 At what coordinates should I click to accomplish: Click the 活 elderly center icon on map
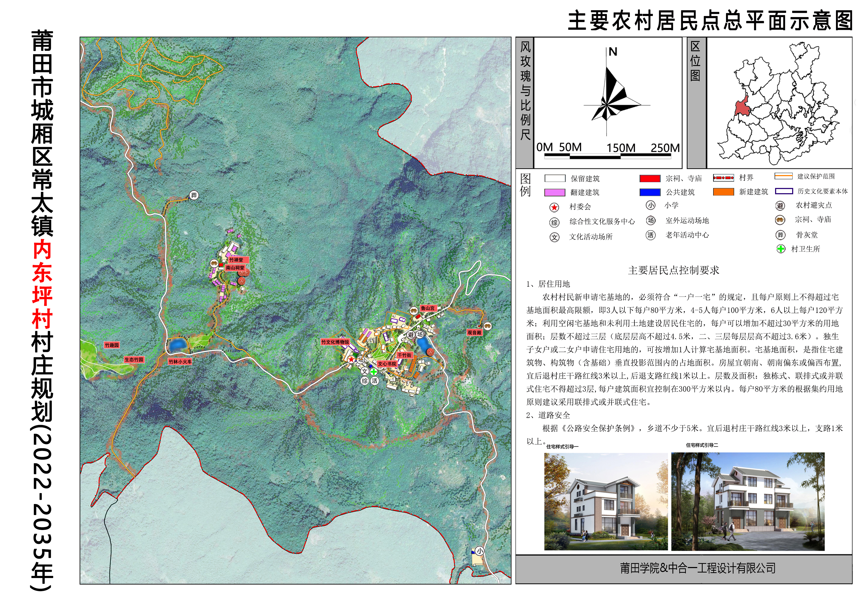click(x=374, y=381)
